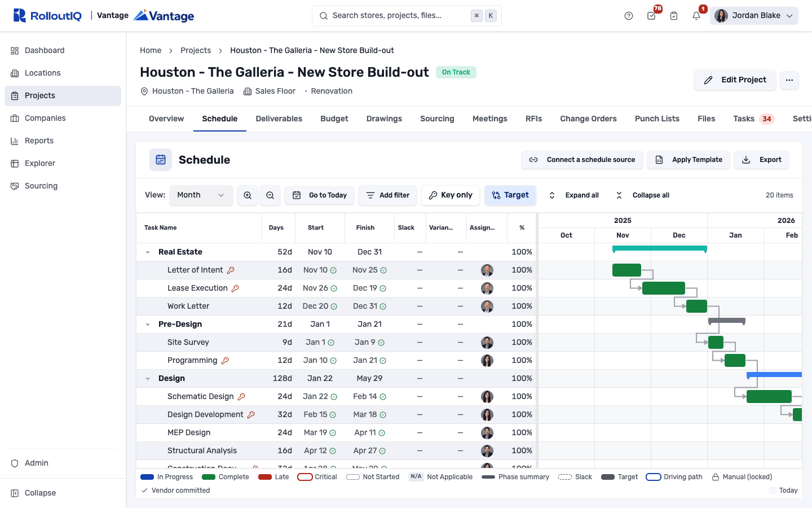Open Jordan Blake user menu
Viewport: 812px width, 508px height.
[754, 16]
